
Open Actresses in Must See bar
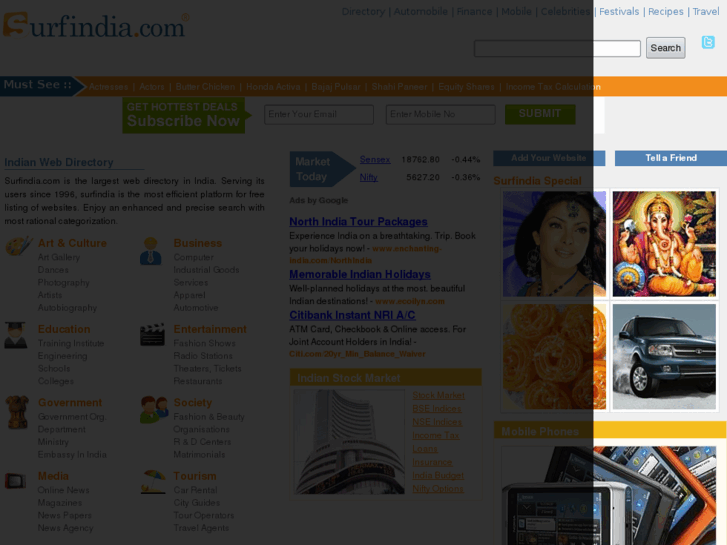click(108, 87)
